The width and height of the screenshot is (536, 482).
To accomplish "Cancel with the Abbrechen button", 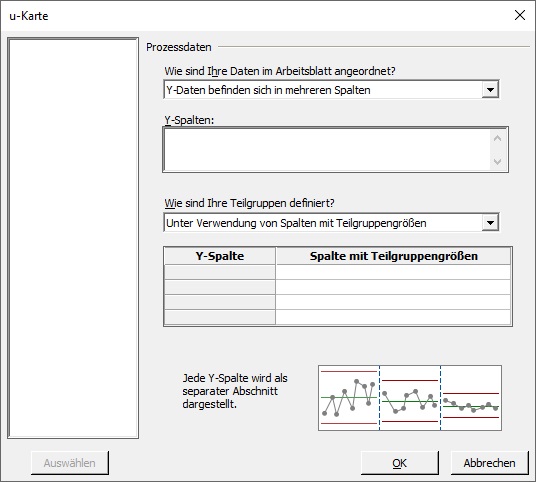I will [x=490, y=463].
